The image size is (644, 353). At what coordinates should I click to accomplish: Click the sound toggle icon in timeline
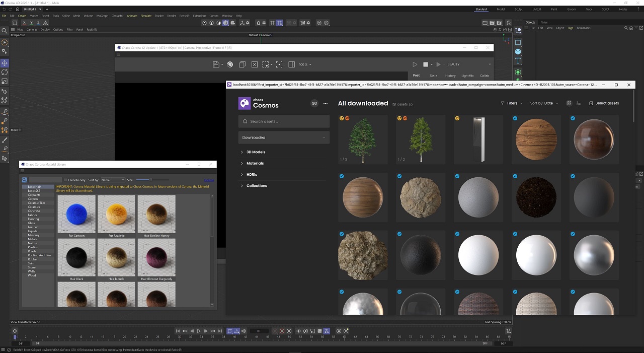[244, 331]
